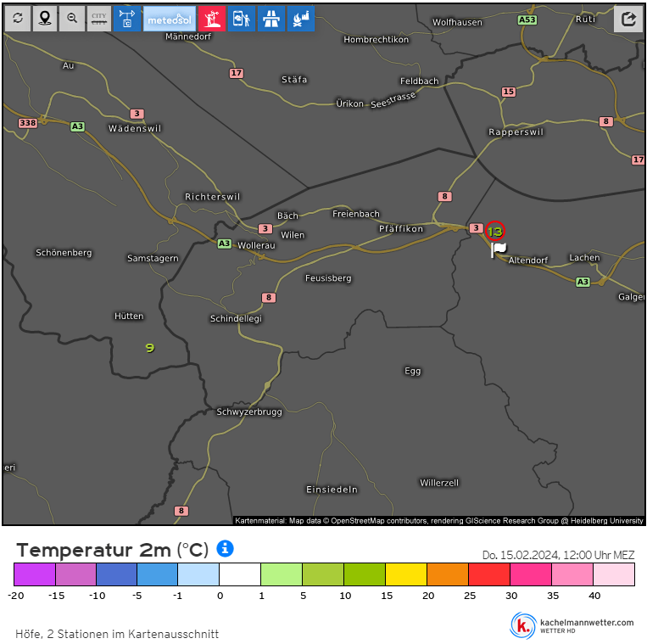Click the red 25 to 30 legend swatch

point(488,574)
